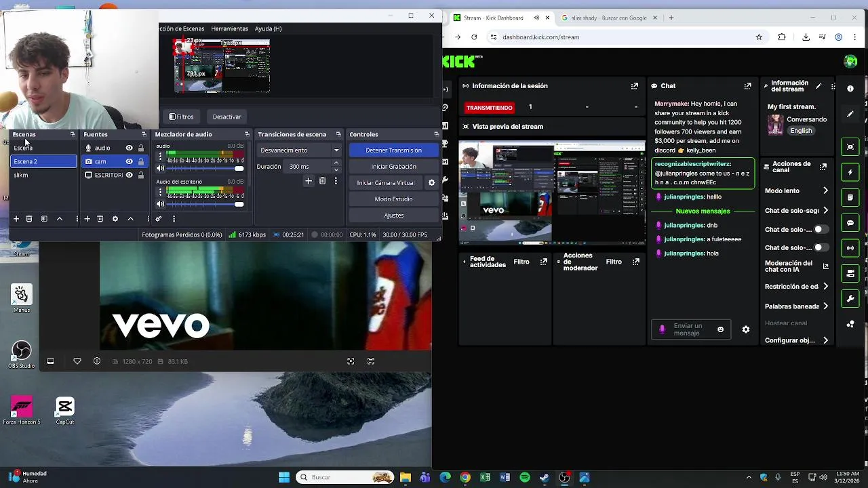Move the scene up with the Escenas arrow

pyautogui.click(x=60, y=219)
